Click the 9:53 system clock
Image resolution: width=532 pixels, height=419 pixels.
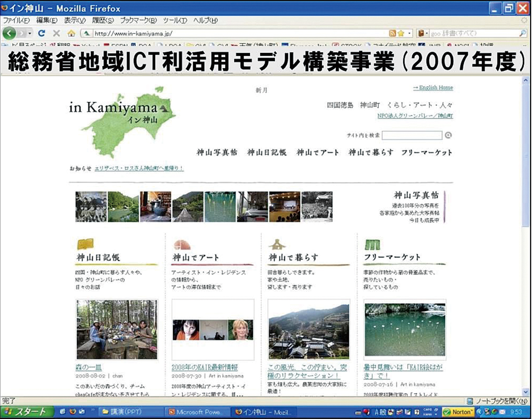point(516,412)
